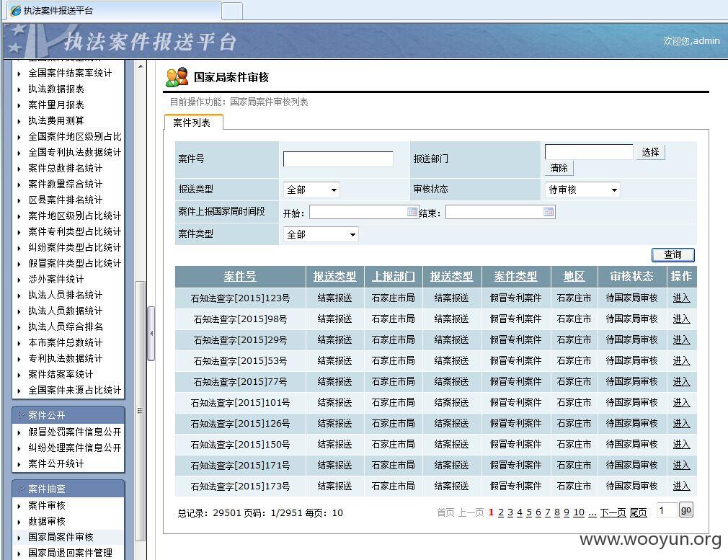The width and height of the screenshot is (728, 560).
Task: Sort by 上报部门 column header
Action: (394, 276)
